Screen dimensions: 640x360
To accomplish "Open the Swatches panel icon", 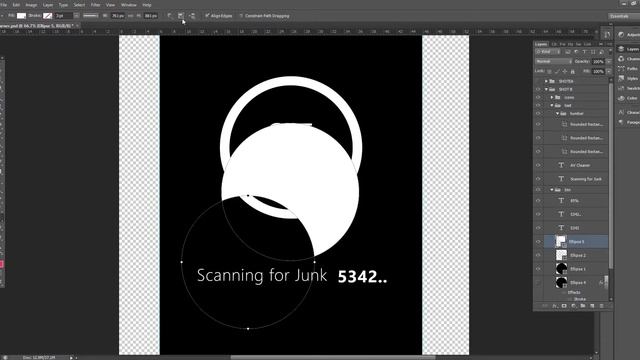I will click(621, 88).
